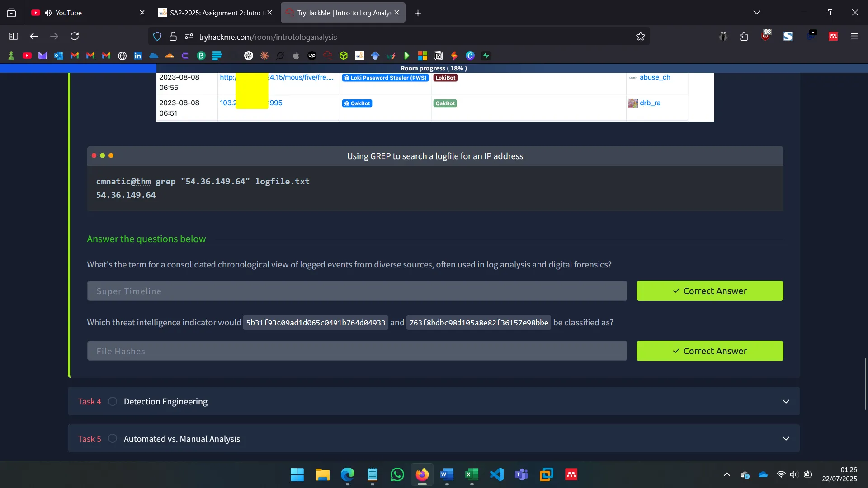Open the Firefox extensions puzzle-piece icon
868x488 pixels.
pos(744,36)
